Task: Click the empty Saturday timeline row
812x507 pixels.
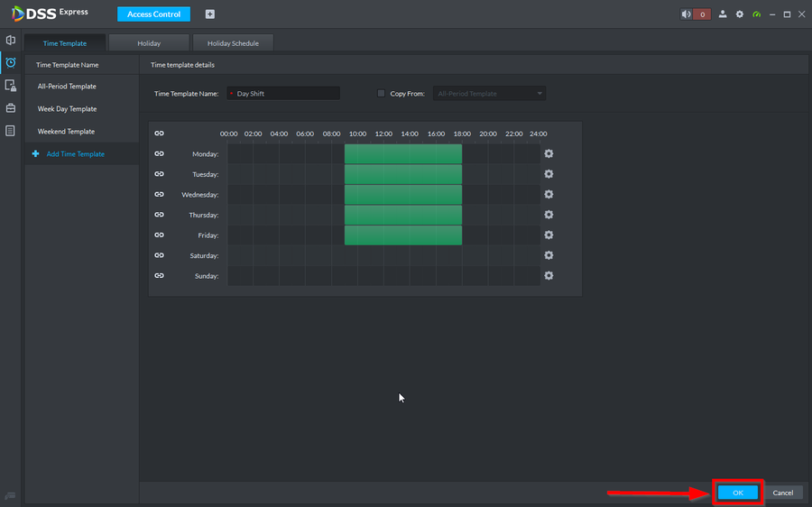Action: 383,255
